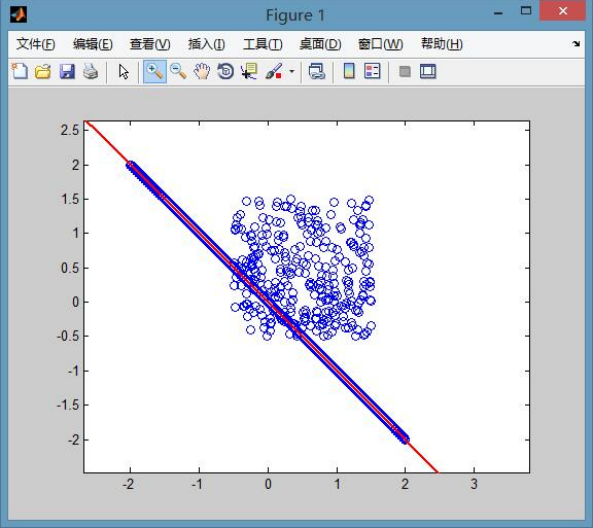This screenshot has height=528, width=593.
Task: Select the Data Cursor tool
Action: point(249,71)
